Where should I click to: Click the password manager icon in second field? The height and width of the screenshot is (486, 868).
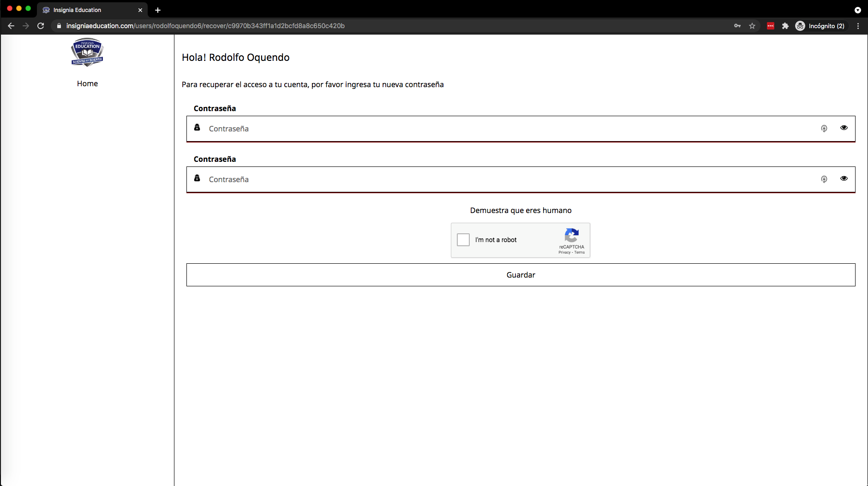pyautogui.click(x=824, y=179)
